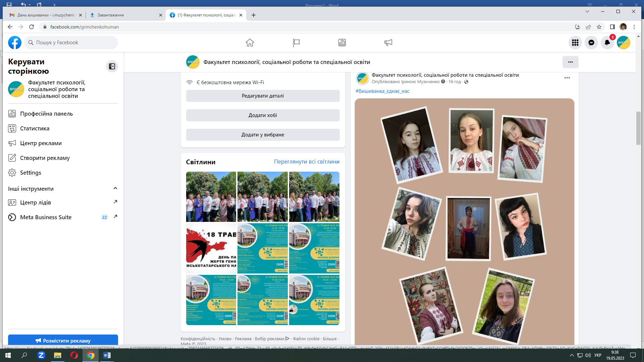This screenshot has height=362, width=644.
Task: Open the post options three-dots menu
Action: tap(567, 78)
